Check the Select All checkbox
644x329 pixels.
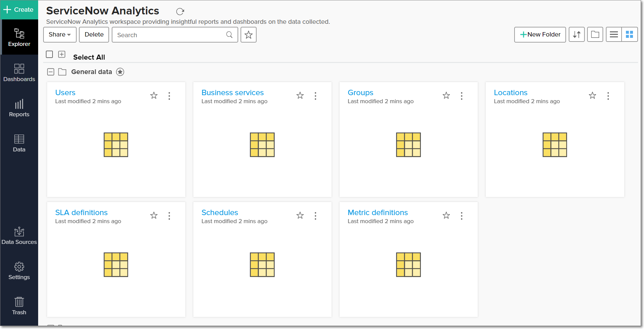coord(50,54)
